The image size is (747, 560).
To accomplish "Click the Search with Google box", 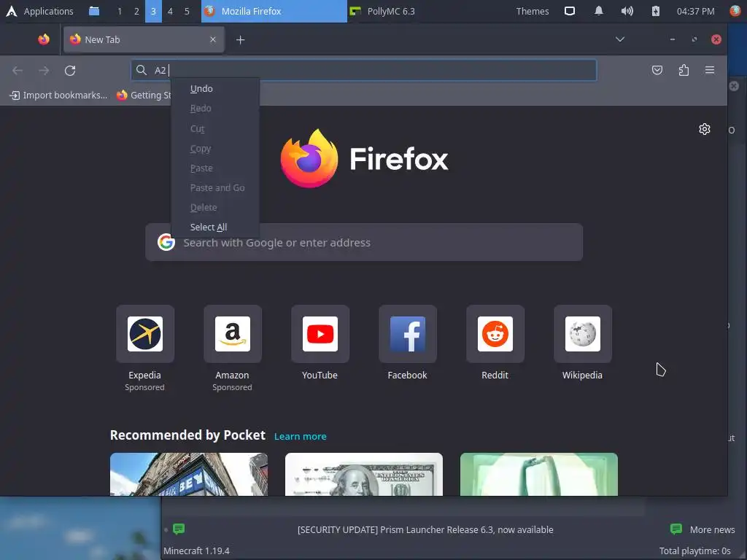I will click(x=364, y=242).
